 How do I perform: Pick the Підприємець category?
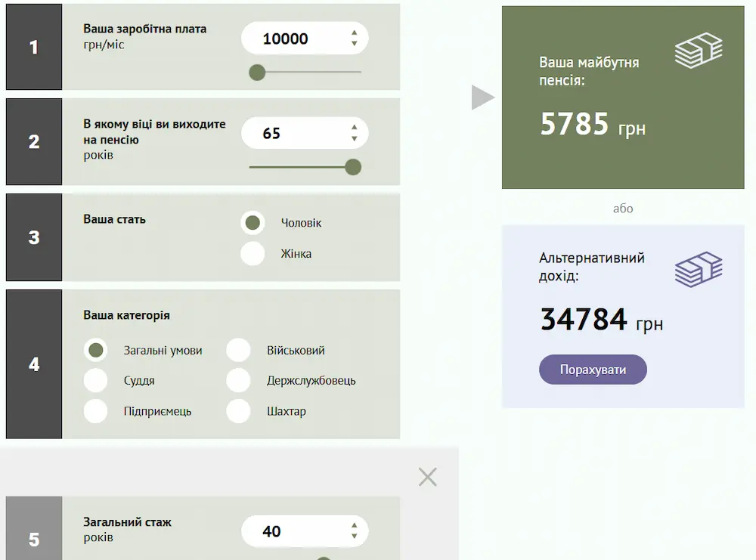(95, 411)
